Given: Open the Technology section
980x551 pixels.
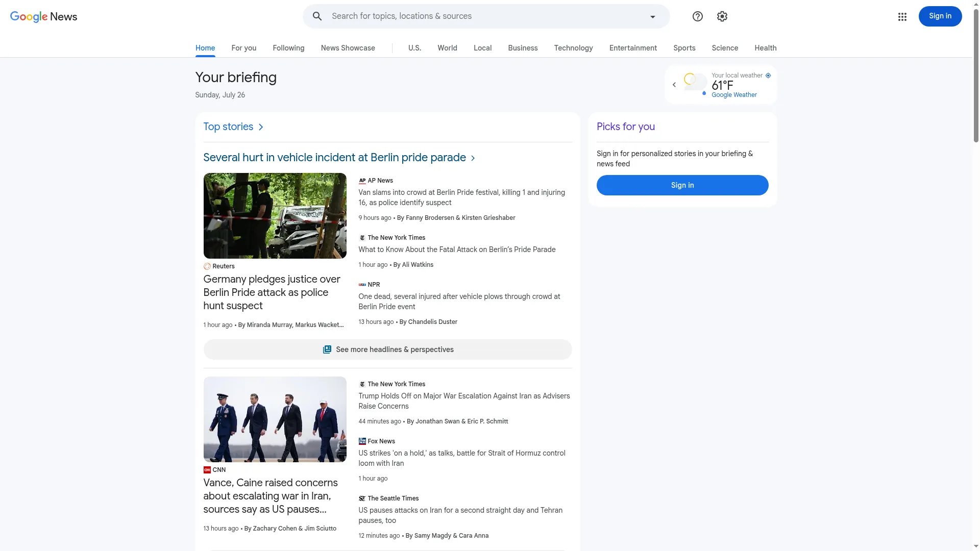Looking at the screenshot, I should (x=573, y=48).
